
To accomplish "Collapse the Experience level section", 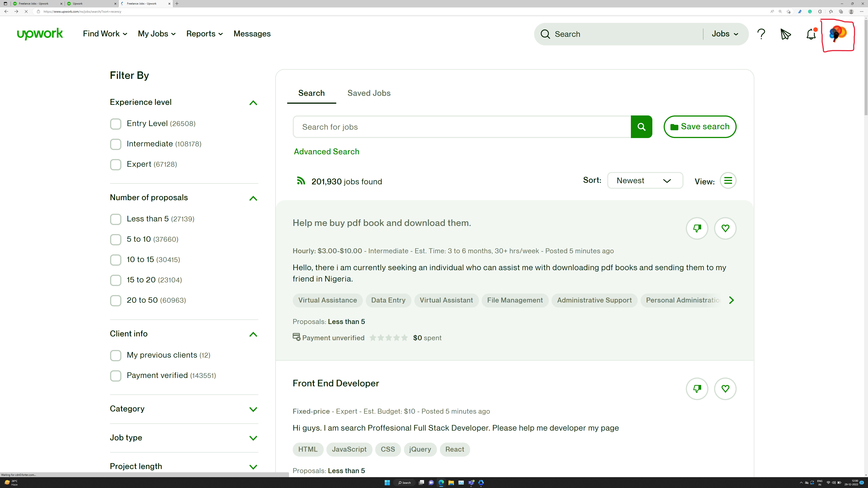I will click(253, 103).
